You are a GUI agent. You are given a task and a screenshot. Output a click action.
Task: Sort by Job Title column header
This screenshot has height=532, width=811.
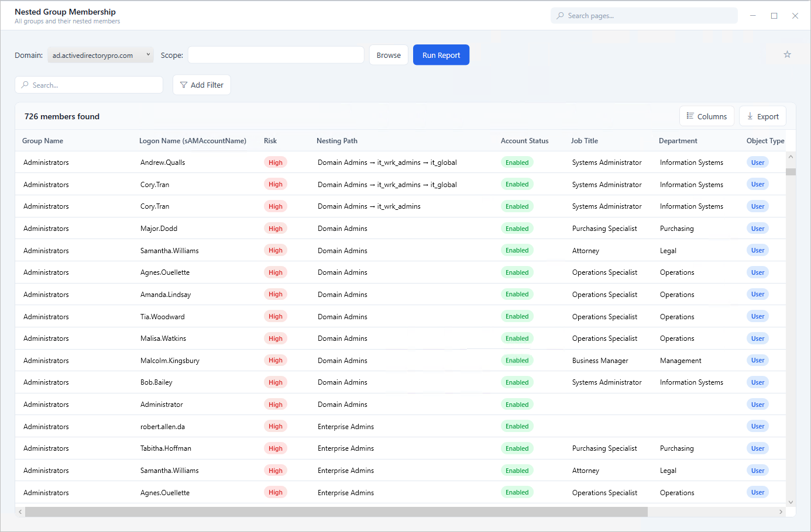(585, 141)
